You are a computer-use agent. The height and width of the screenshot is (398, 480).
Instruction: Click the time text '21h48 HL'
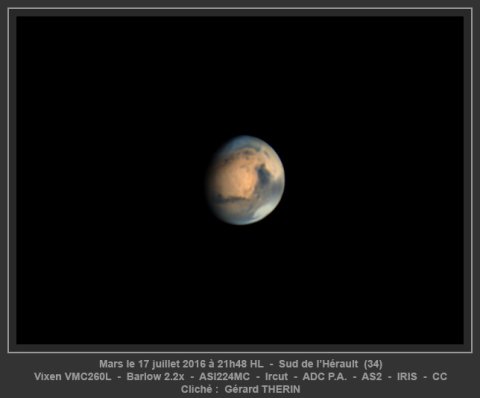[240, 364]
